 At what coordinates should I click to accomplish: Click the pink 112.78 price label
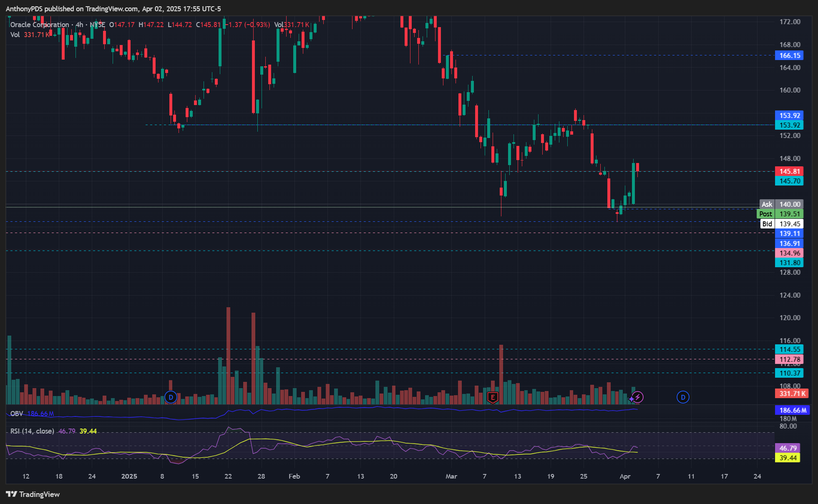point(789,359)
